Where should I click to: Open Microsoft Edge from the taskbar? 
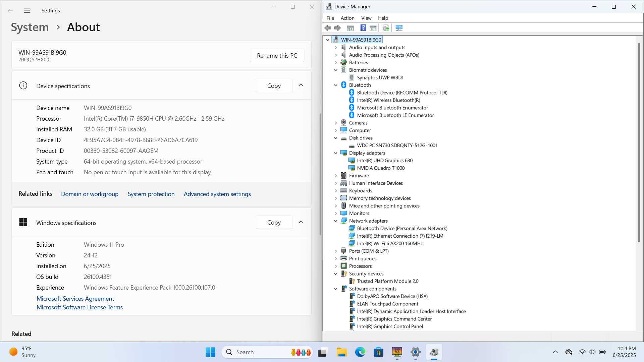360,352
